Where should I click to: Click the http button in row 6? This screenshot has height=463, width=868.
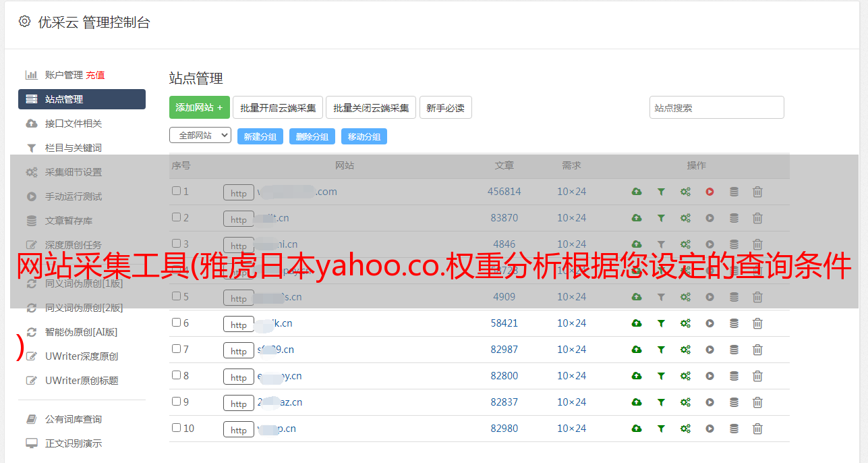point(239,325)
